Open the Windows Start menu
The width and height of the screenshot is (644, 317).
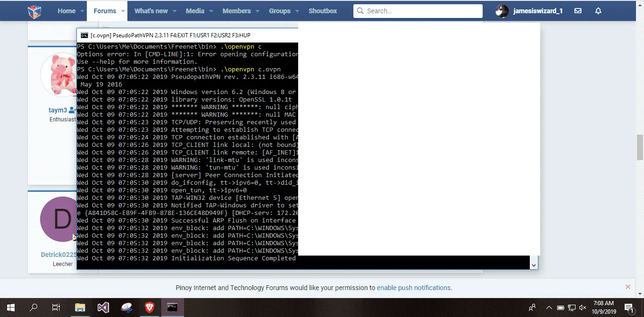(11, 308)
